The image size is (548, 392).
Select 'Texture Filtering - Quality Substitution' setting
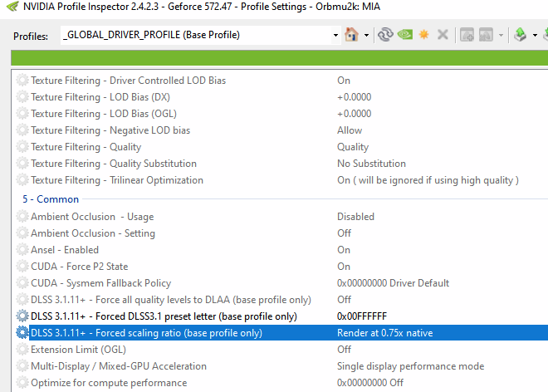pyautogui.click(x=114, y=164)
